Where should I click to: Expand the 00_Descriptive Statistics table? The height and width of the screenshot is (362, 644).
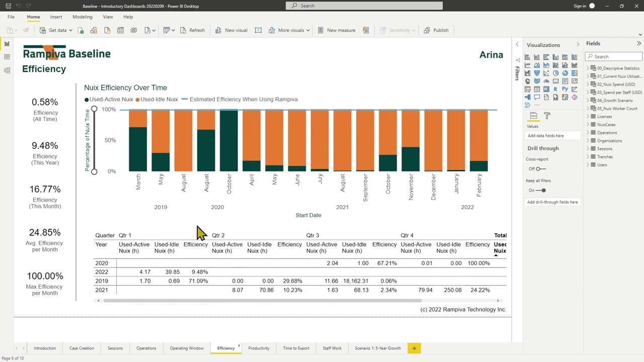click(588, 68)
